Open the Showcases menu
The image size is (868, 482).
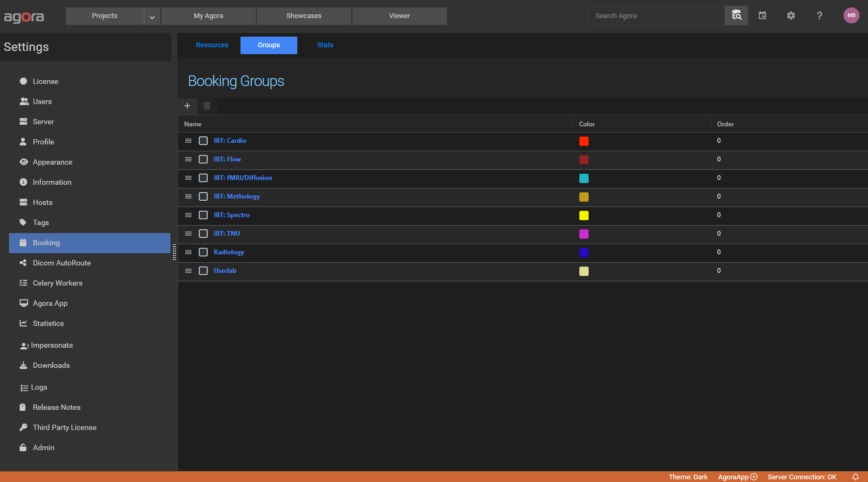[304, 16]
